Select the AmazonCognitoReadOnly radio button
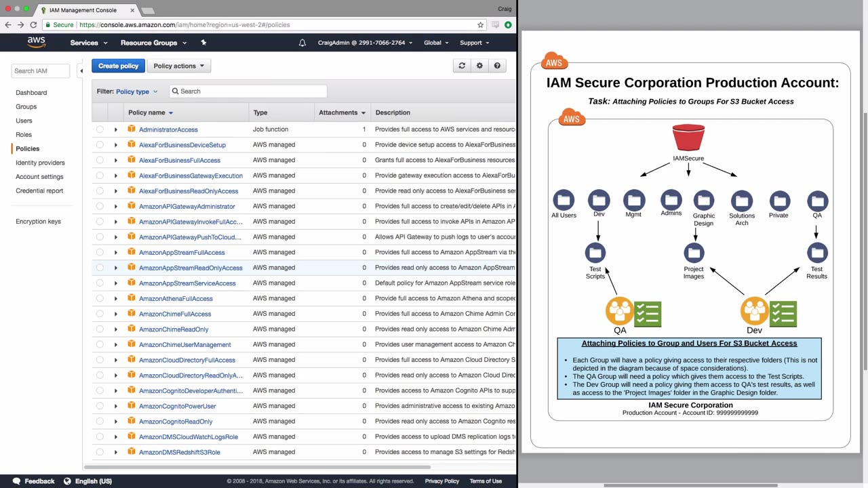The width and height of the screenshot is (868, 488). point(100,422)
